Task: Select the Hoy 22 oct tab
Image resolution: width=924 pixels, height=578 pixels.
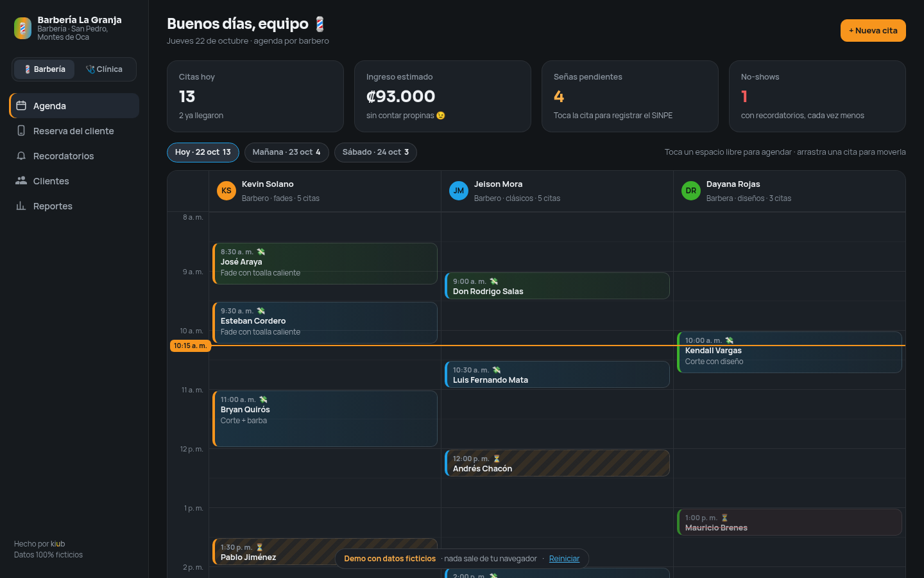Action: [203, 152]
